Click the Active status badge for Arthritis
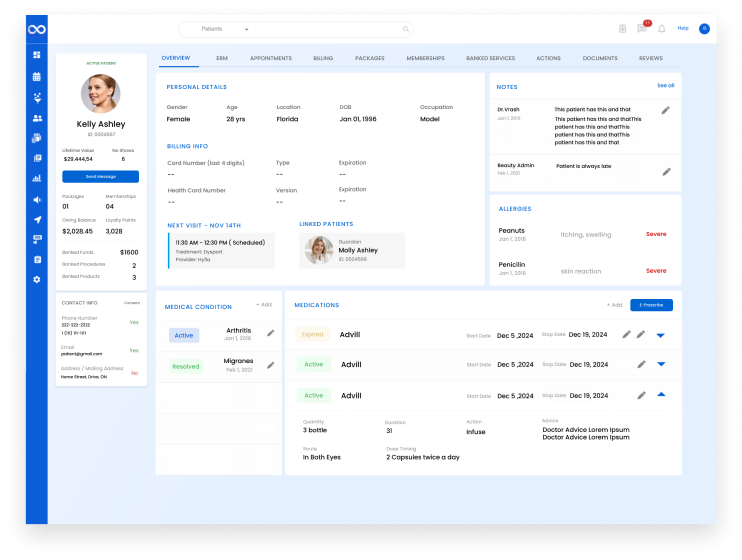 [184, 336]
